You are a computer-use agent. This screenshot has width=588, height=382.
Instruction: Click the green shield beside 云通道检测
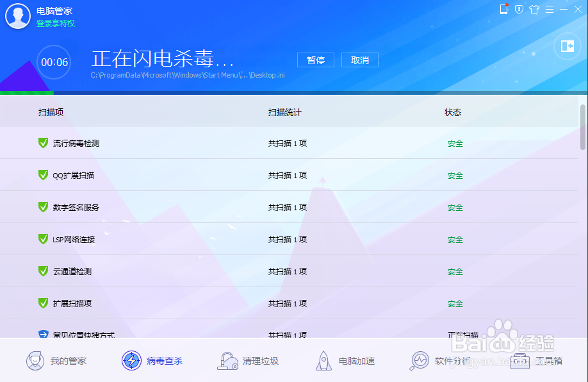tap(43, 271)
